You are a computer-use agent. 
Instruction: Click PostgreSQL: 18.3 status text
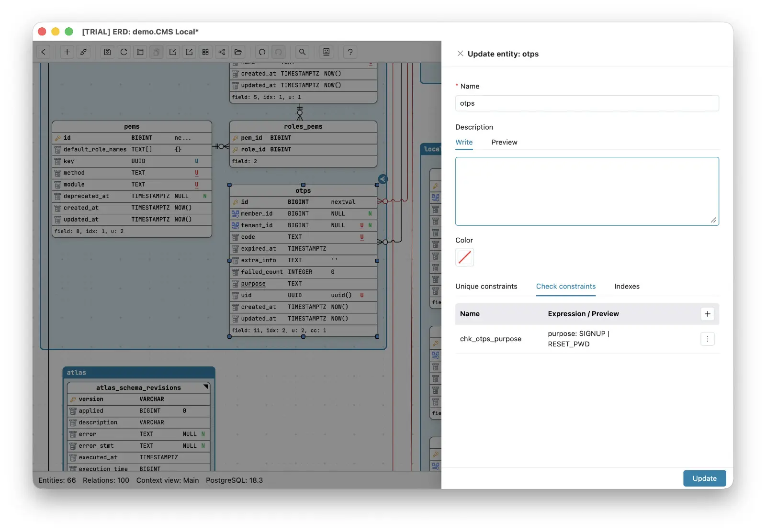[x=234, y=480]
